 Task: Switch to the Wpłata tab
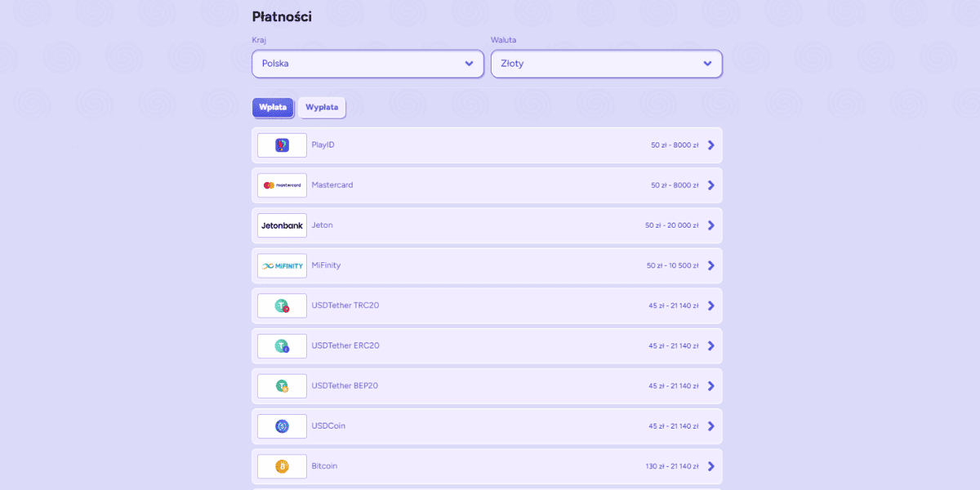[x=273, y=107]
